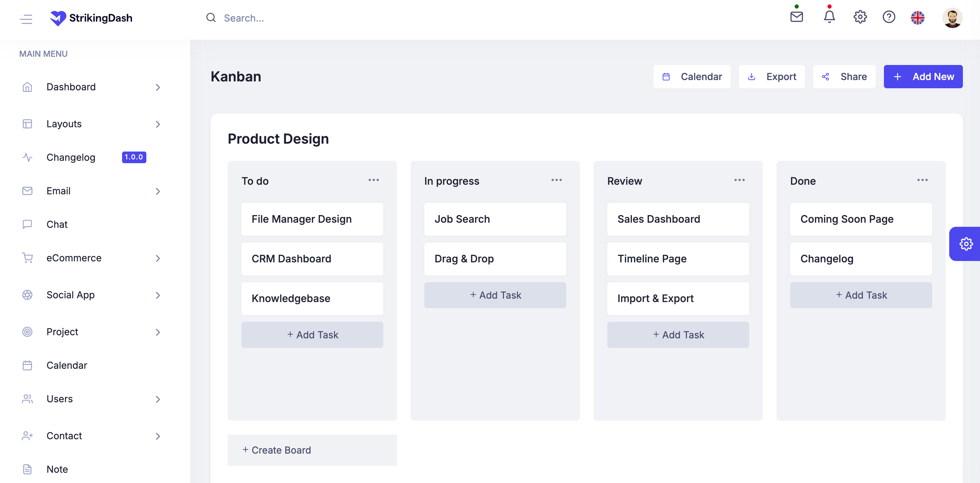Open To do column options menu
This screenshot has height=483, width=980.
click(373, 180)
